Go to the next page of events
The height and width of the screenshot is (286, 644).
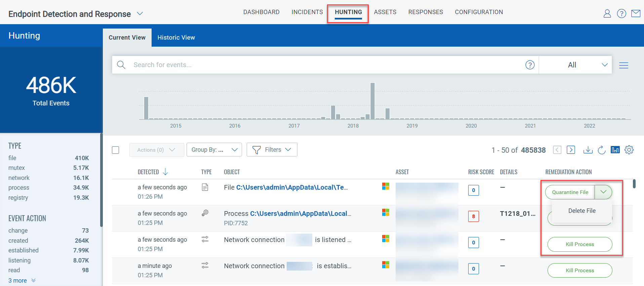pos(571,150)
